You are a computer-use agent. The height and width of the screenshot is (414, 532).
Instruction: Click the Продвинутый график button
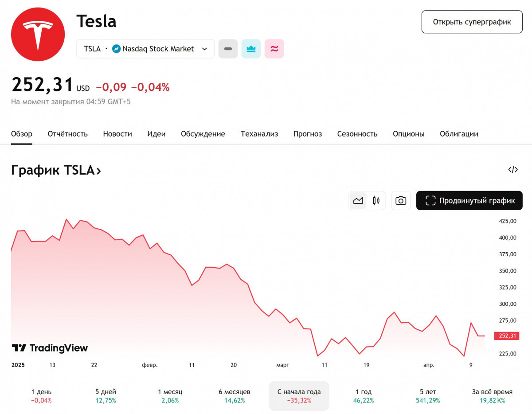[x=469, y=201]
